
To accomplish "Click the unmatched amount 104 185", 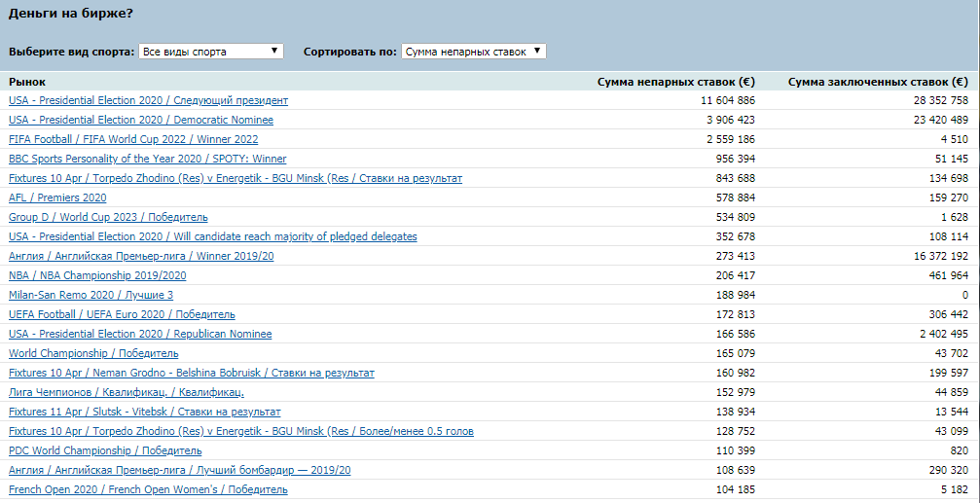I will [x=736, y=490].
